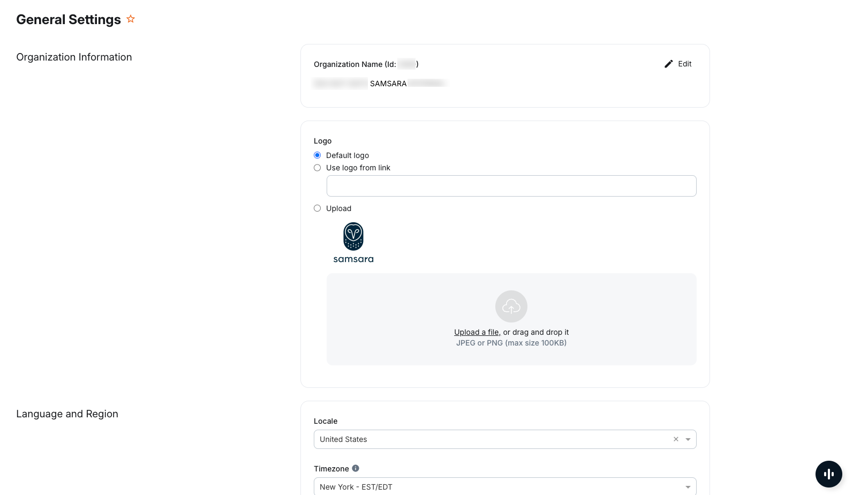Focus the logo link URL input field
Screen dimensions: 868x495
(x=511, y=186)
